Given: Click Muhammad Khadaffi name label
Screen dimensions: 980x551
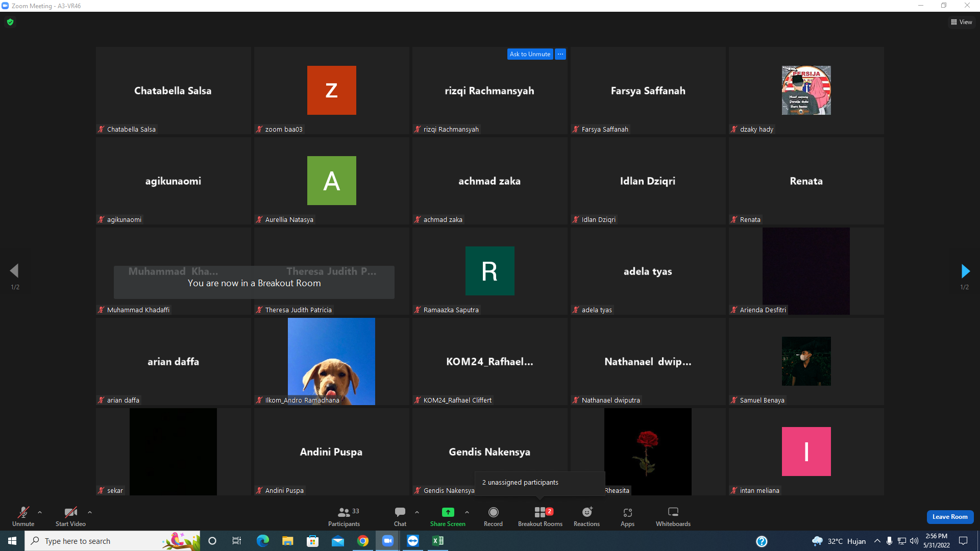Looking at the screenshot, I should 138,310.
